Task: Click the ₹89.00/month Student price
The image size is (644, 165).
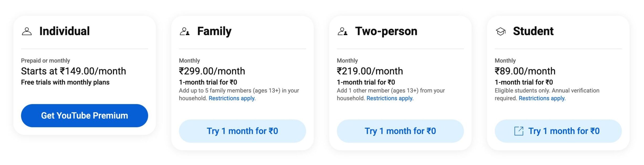Action: 525,71
